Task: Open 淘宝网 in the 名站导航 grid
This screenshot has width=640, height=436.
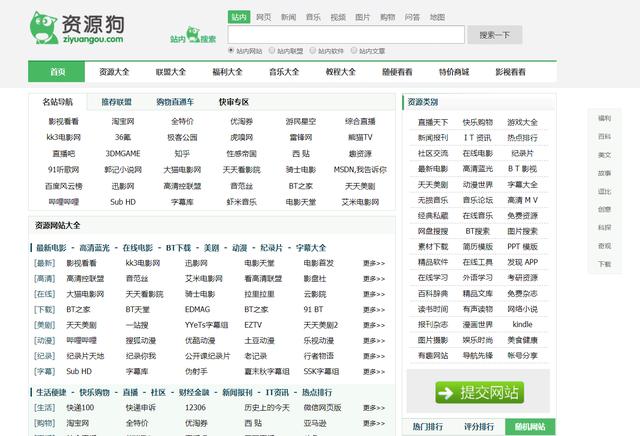Action: (123, 121)
